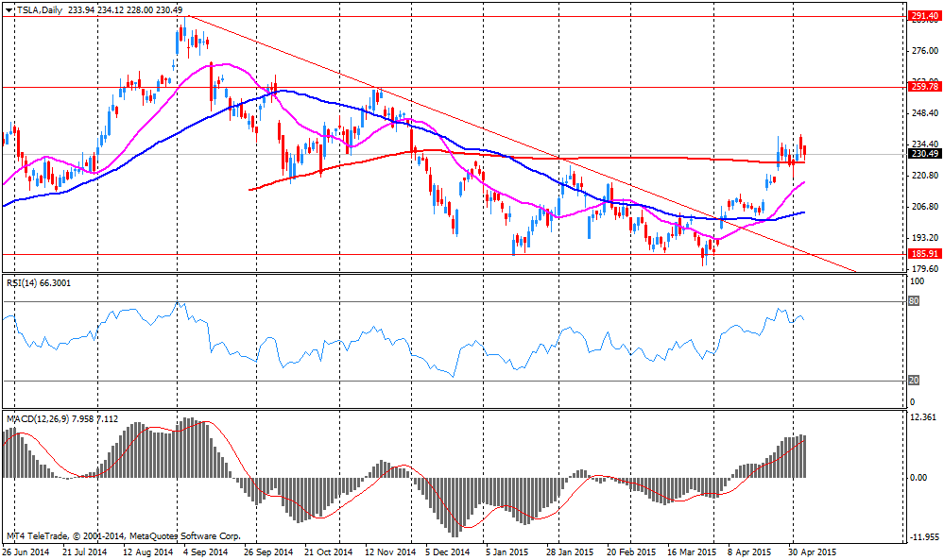This screenshot has width=944, height=560.
Task: Click the TSLA,Daily chart title text
Action: [x=39, y=9]
